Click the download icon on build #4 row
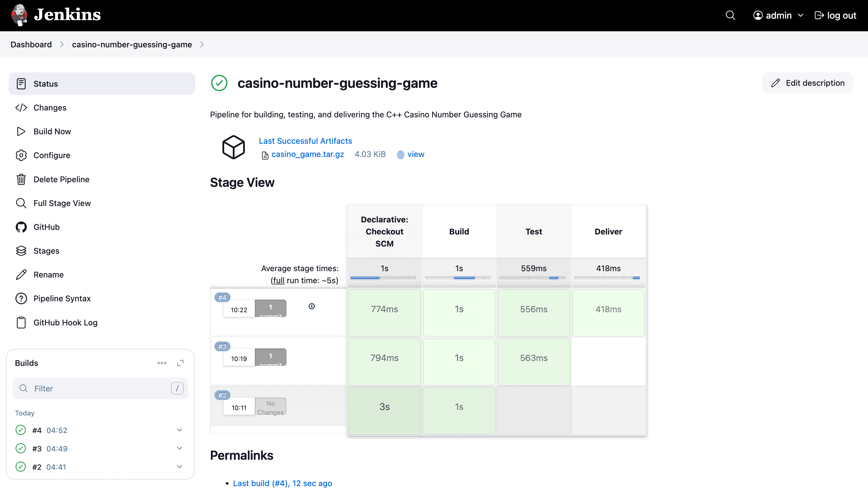 click(x=312, y=306)
